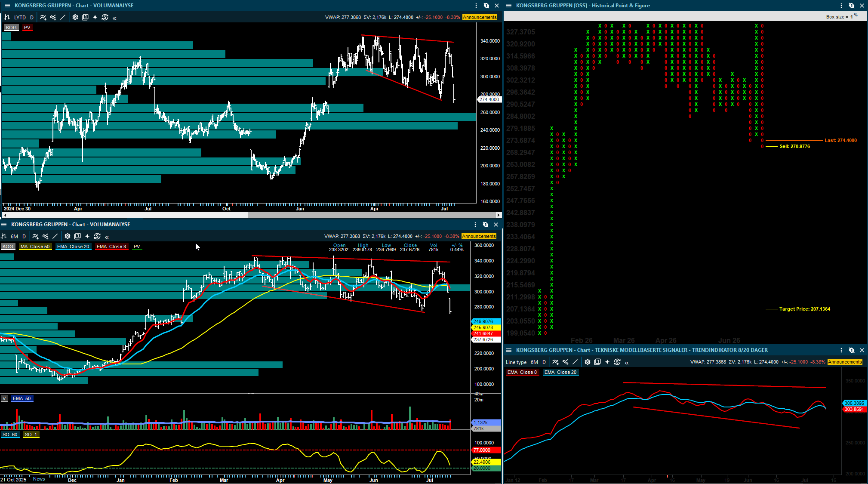The width and height of the screenshot is (868, 484).
Task: Toggle the PV legend in the top chart
Action: 27,28
